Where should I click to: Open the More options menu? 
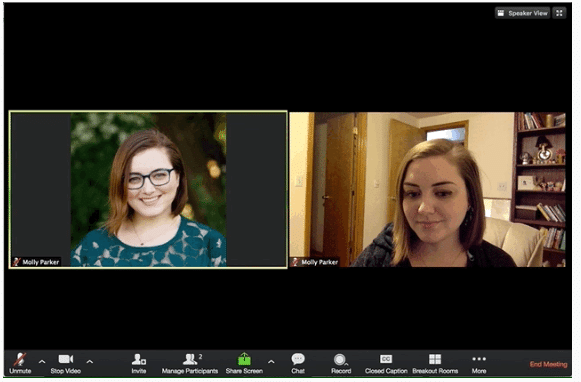pos(479,363)
